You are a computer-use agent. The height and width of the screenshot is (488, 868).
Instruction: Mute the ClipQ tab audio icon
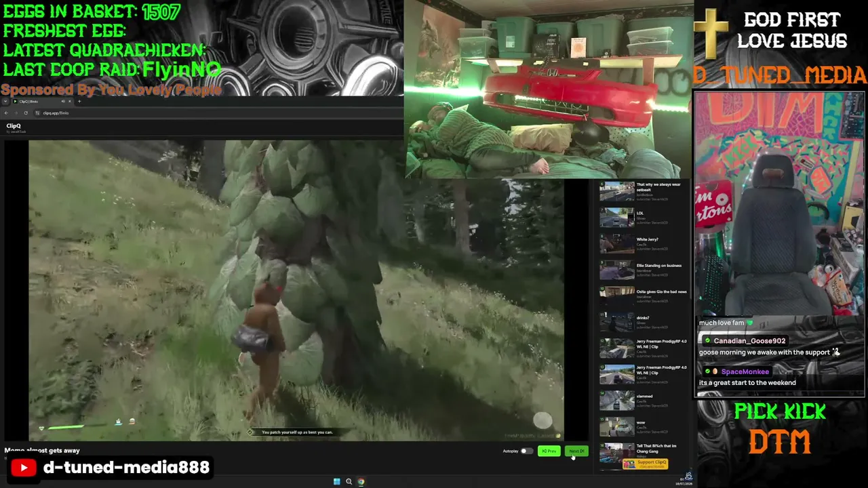click(62, 102)
